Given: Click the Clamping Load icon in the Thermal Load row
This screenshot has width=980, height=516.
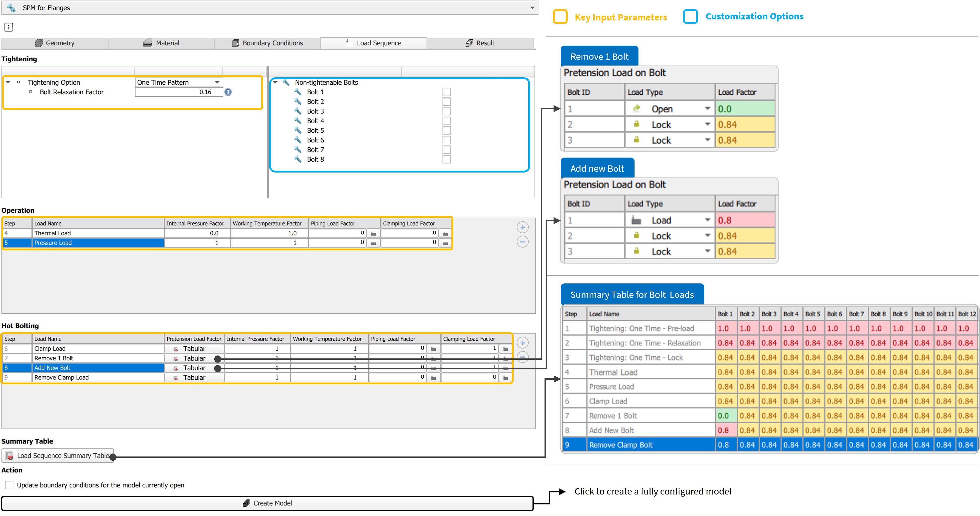Looking at the screenshot, I should pos(445,233).
